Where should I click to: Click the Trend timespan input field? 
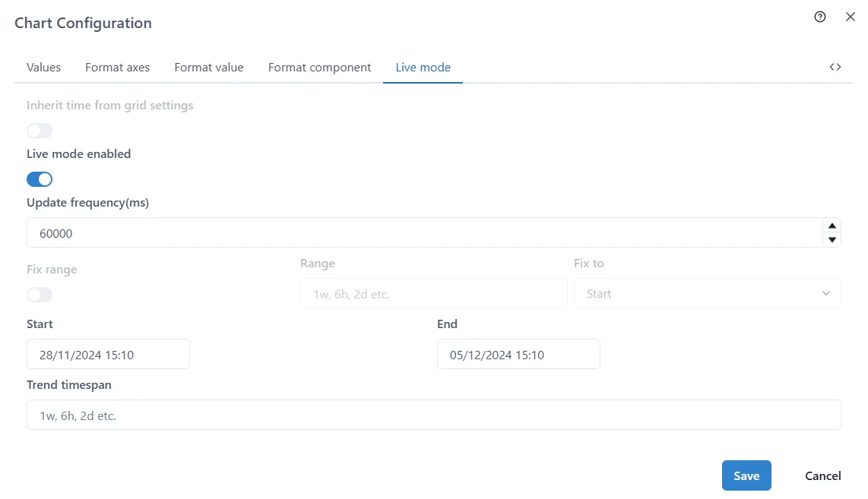pyautogui.click(x=433, y=415)
